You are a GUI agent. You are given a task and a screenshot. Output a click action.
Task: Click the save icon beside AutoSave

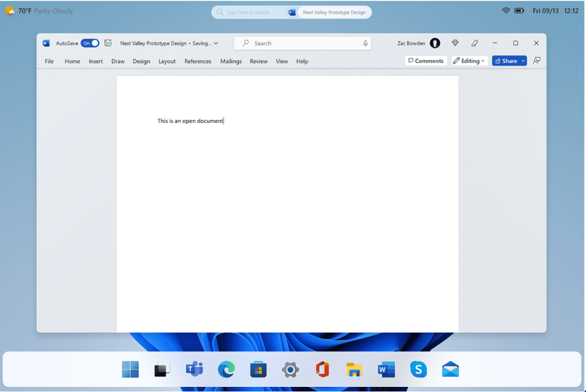pyautogui.click(x=108, y=43)
